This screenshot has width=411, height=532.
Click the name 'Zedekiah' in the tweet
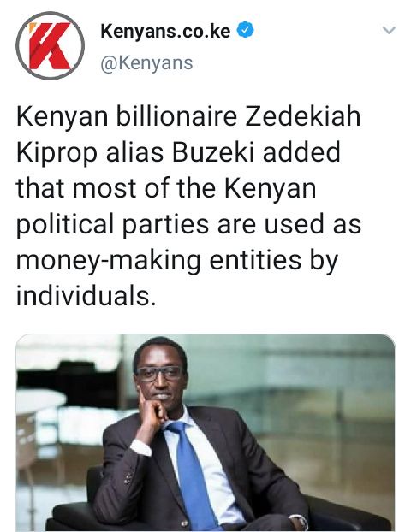[x=302, y=116]
